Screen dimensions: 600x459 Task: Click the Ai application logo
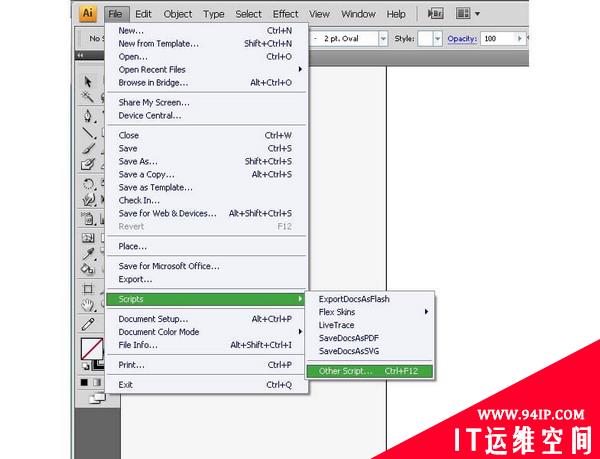(x=88, y=13)
